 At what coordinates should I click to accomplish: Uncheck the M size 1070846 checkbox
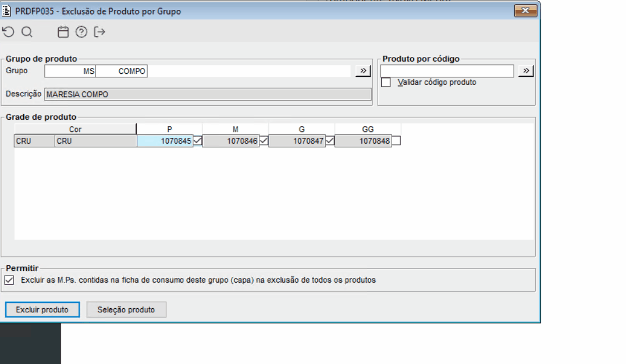click(x=264, y=141)
